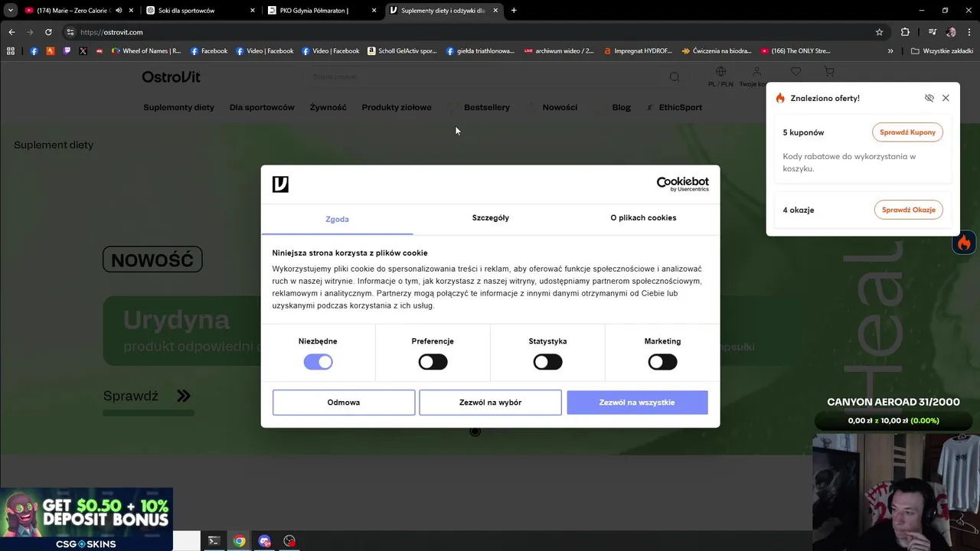Open the shopping cart icon
Screen dimensions: 980x551
(829, 72)
